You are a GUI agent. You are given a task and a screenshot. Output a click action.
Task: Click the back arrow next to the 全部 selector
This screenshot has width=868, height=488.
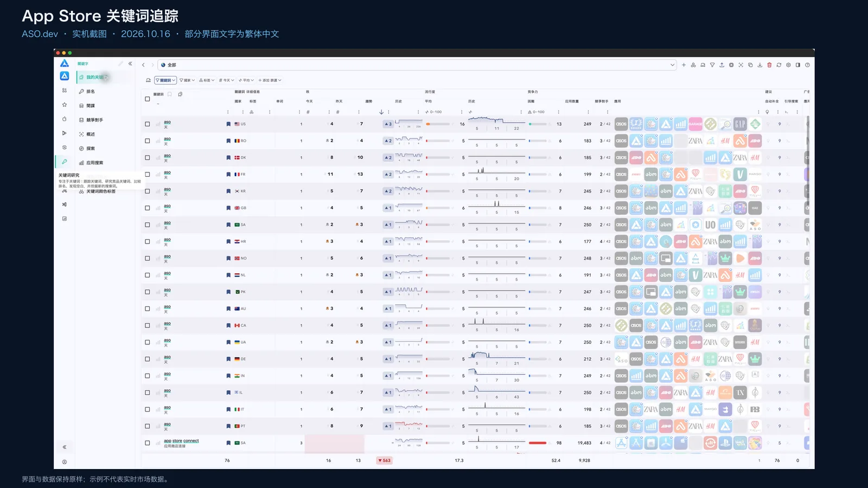143,65
